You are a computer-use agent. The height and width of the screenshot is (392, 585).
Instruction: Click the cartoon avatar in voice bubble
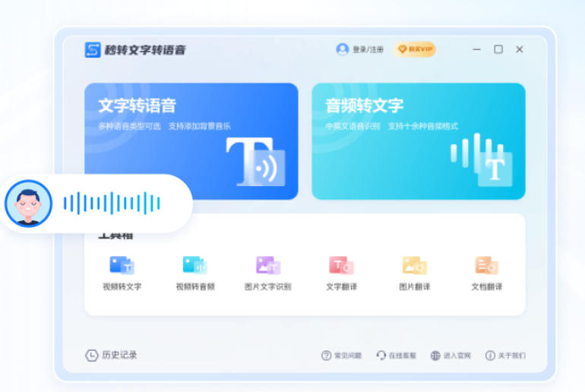28,204
